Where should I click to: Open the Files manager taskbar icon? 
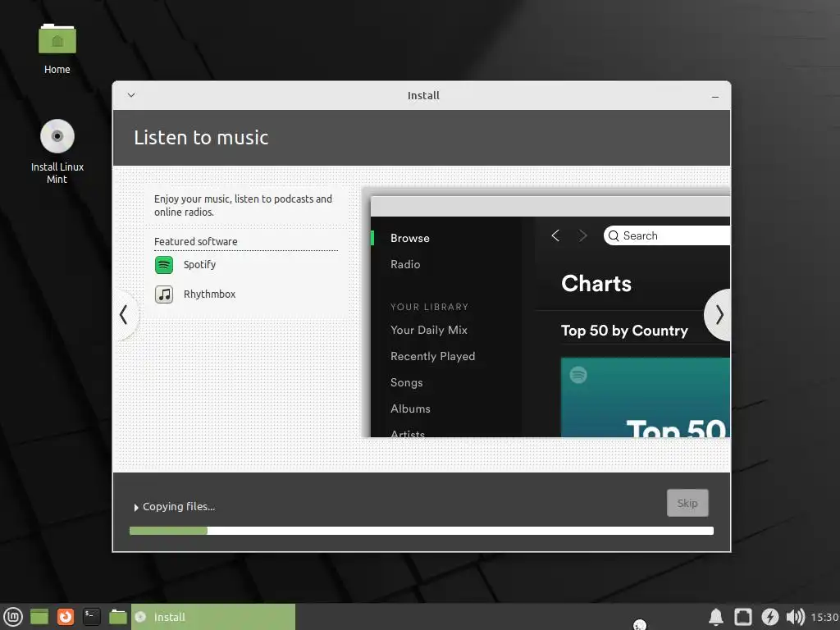pyautogui.click(x=118, y=617)
